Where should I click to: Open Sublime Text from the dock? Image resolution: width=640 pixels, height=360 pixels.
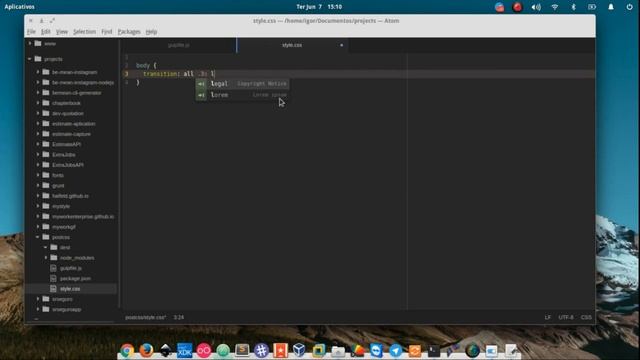(242, 350)
